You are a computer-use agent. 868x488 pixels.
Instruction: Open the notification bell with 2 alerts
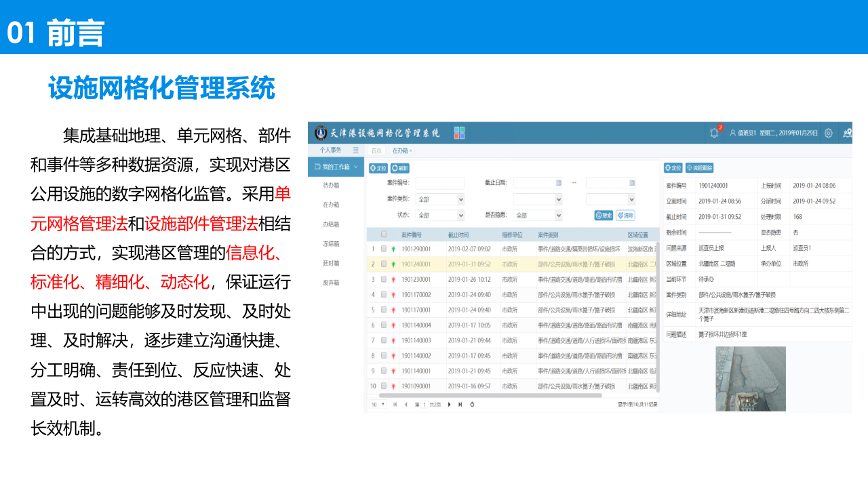714,133
